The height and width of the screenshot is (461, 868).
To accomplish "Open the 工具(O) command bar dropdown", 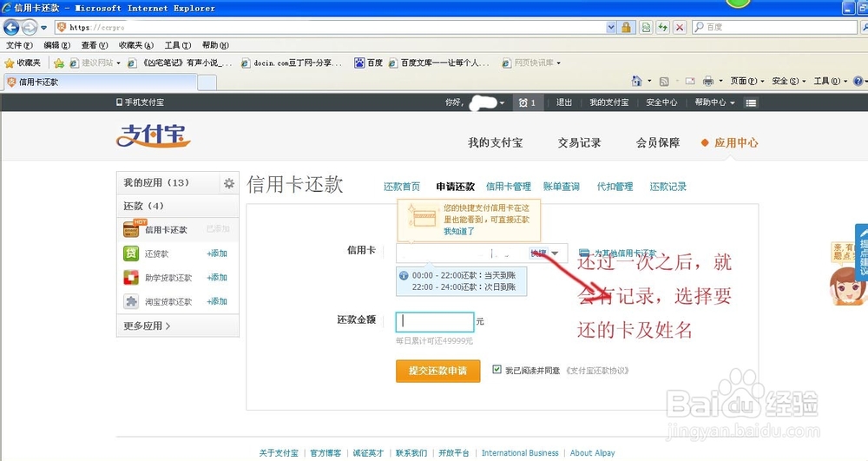I will coord(831,82).
